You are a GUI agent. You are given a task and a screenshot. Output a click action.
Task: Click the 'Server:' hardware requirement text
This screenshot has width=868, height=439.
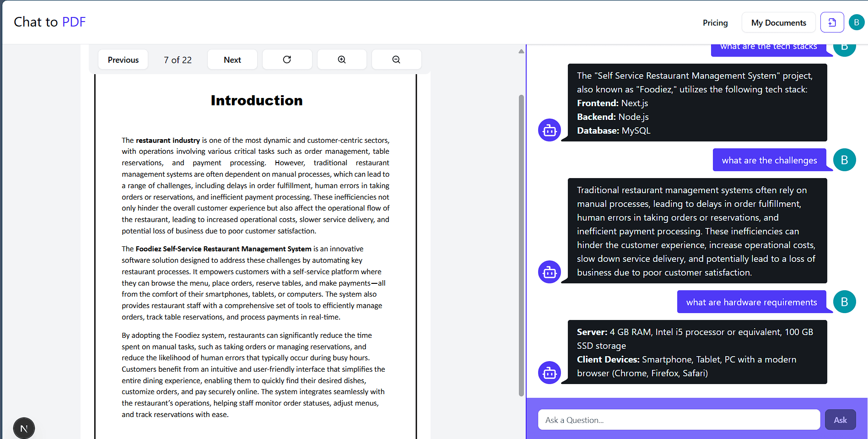(x=695, y=339)
